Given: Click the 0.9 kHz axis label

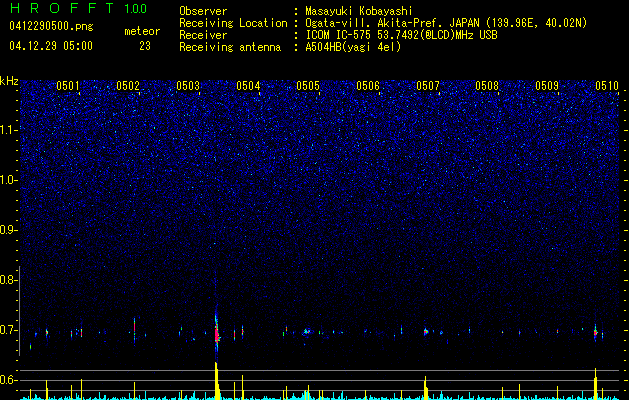Looking at the screenshot, I should [8, 230].
